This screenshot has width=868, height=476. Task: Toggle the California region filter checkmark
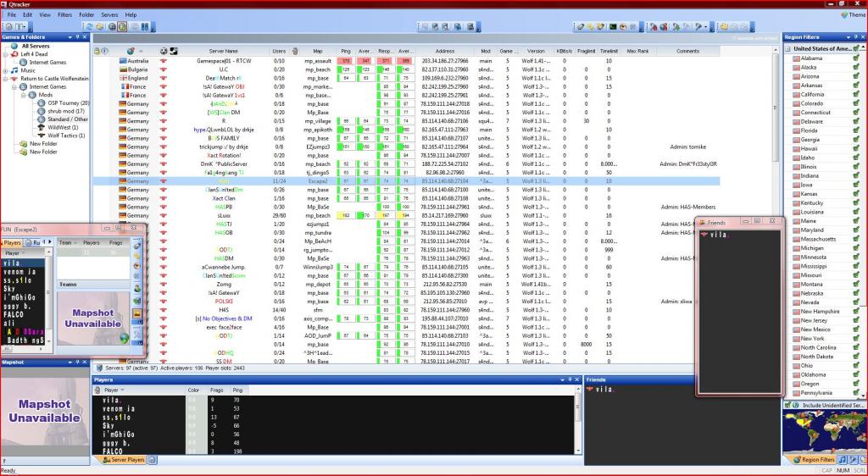pyautogui.click(x=856, y=95)
